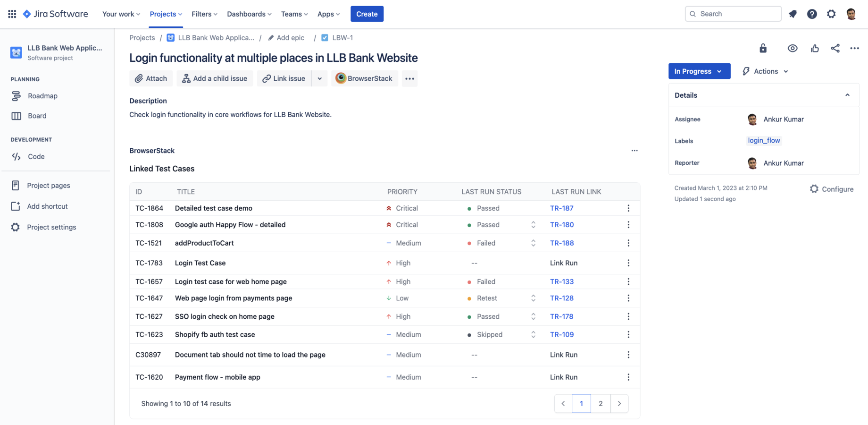Viewport: 868px width, 425px height.
Task: Open test run link TR-133
Action: point(562,281)
